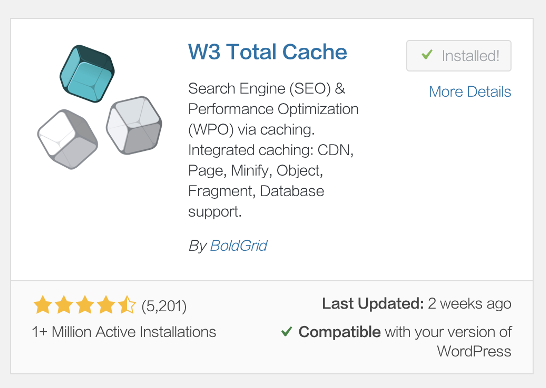Click the Last Updated label
The height and width of the screenshot is (388, 546).
coord(373,304)
